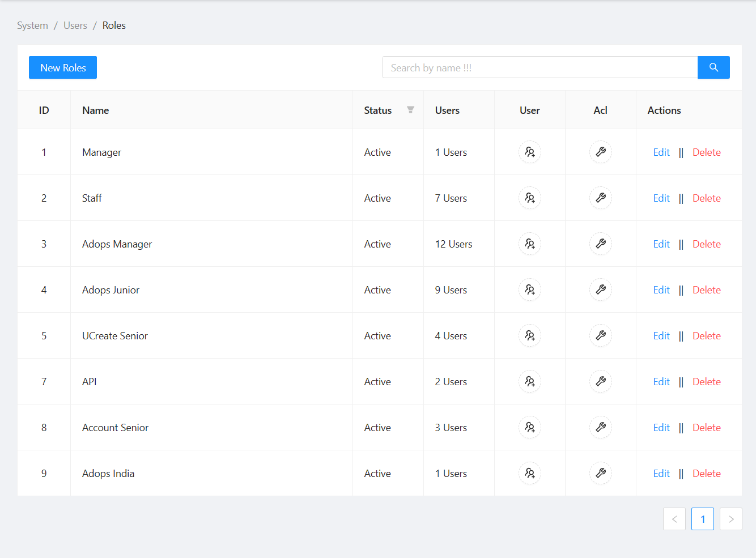Select the '7 Users' cell

click(x=459, y=198)
